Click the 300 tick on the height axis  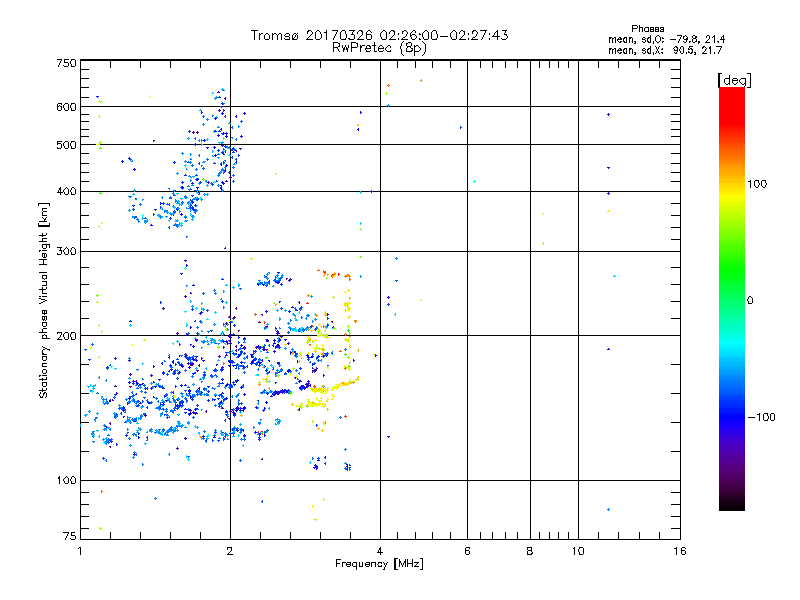66,251
